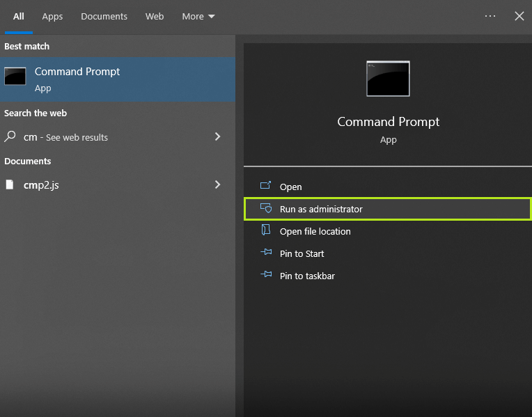Open the three-dot options menu
Viewport: 532px width, 417px height.
[490, 16]
